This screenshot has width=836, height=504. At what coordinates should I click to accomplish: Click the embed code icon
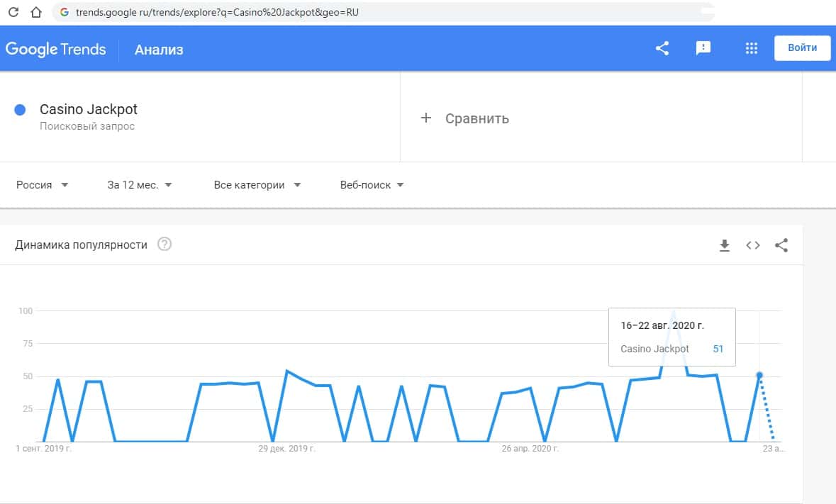[x=753, y=245]
